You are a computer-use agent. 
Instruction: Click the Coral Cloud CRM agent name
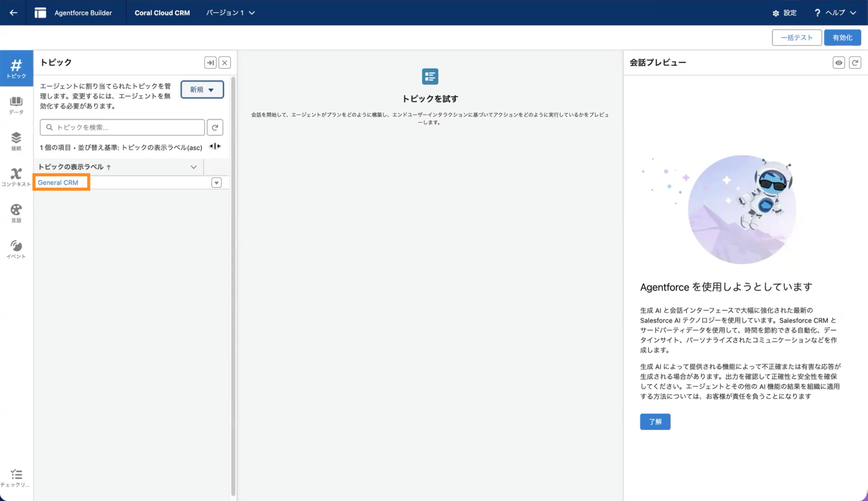(162, 13)
